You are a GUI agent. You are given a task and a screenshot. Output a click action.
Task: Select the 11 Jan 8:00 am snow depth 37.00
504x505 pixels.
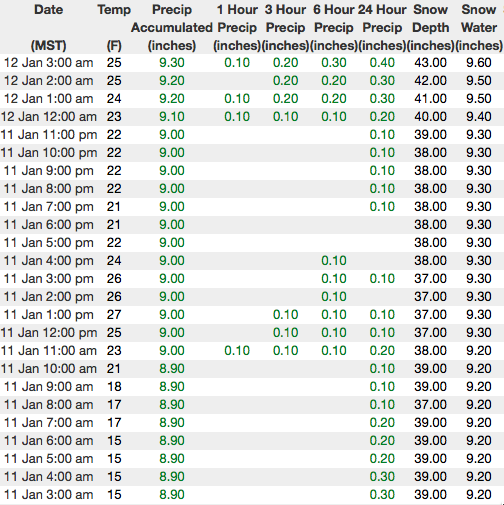point(430,405)
